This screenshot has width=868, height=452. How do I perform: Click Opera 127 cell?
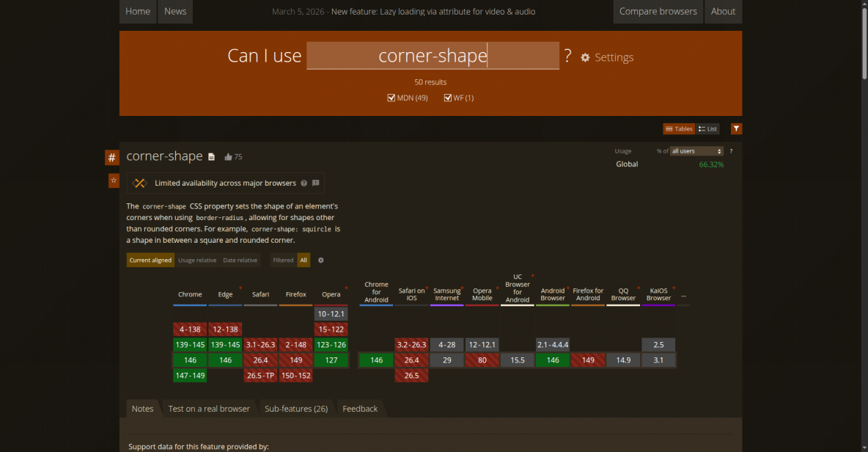pos(331,360)
